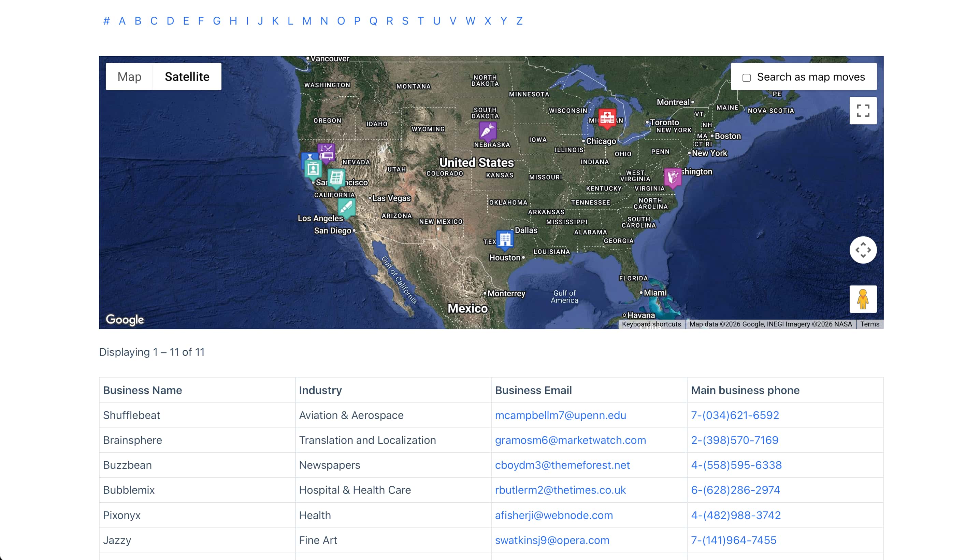Select the ID badge marker in California

(313, 168)
